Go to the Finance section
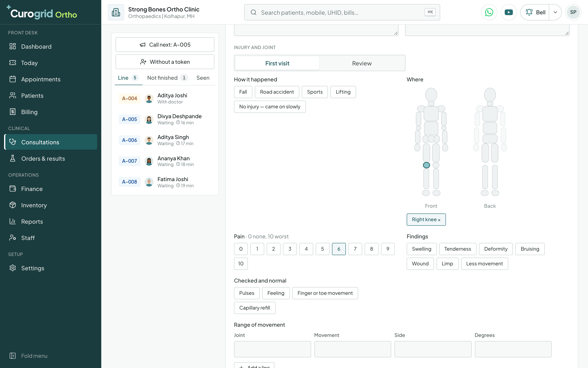 point(51,189)
